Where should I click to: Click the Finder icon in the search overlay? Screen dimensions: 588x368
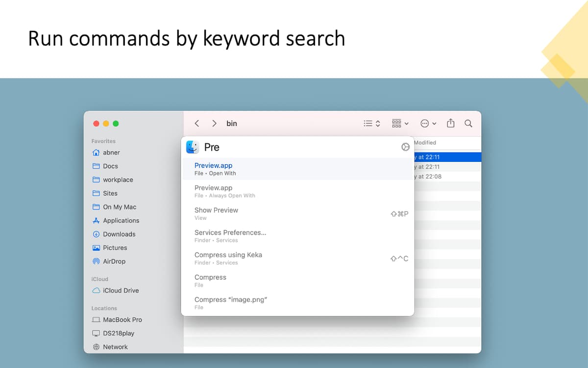[x=192, y=146]
